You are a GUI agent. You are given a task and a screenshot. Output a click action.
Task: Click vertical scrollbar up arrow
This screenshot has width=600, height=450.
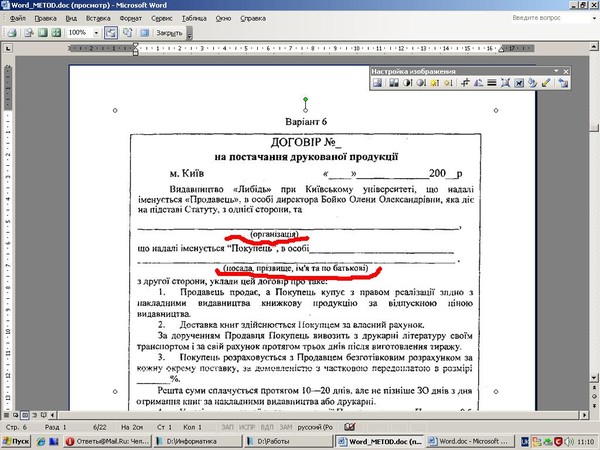tap(594, 47)
